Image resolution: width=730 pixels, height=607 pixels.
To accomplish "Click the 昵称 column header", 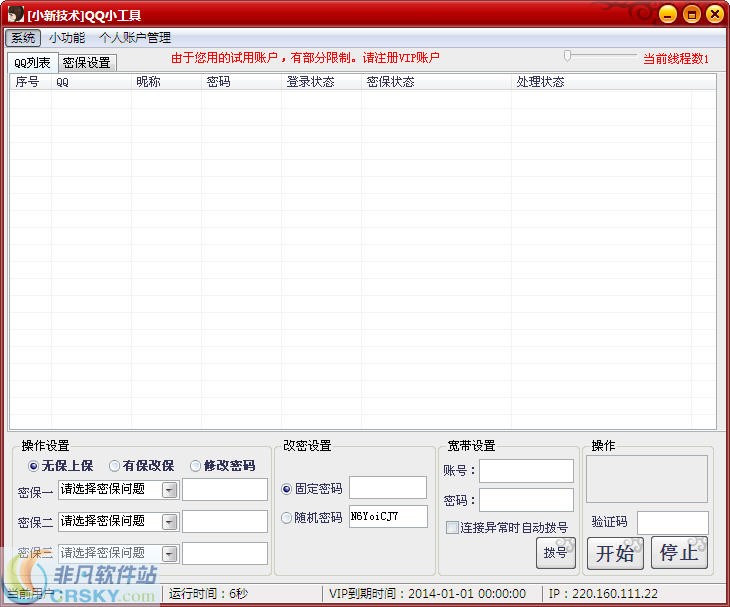I will [x=166, y=82].
